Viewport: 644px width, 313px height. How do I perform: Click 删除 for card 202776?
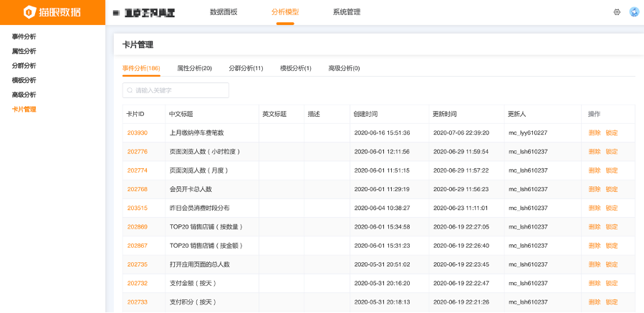[595, 152]
